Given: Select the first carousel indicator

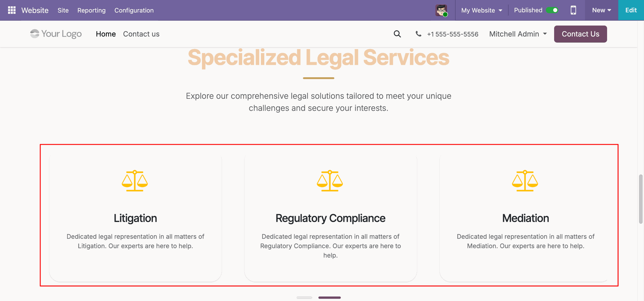Looking at the screenshot, I should pyautogui.click(x=304, y=297).
